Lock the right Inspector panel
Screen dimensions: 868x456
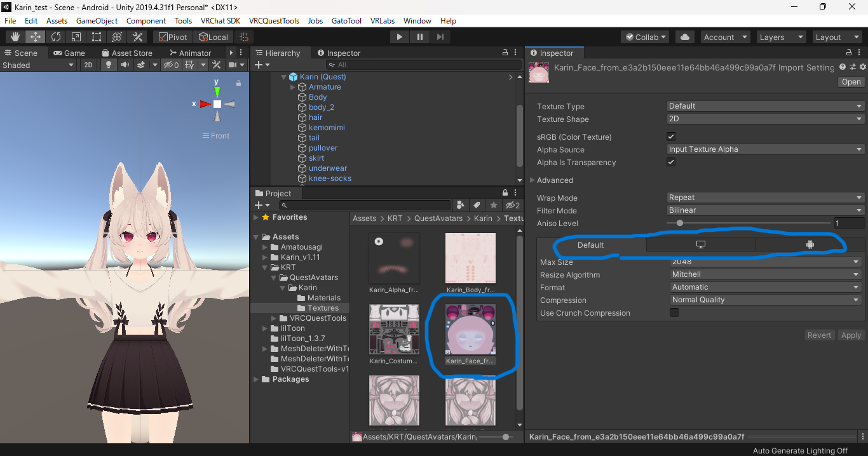pos(850,53)
